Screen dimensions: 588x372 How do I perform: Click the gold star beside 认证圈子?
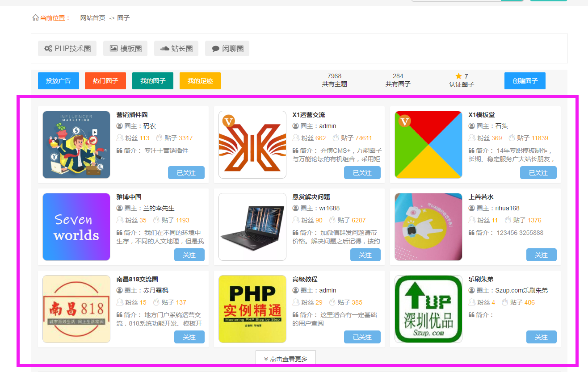pyautogui.click(x=458, y=76)
